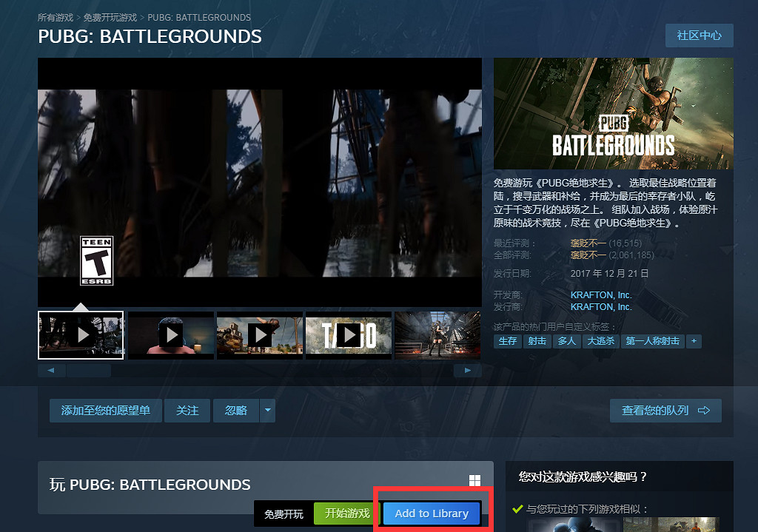Play the second trailer thumbnail
758x532 pixels.
170,334
